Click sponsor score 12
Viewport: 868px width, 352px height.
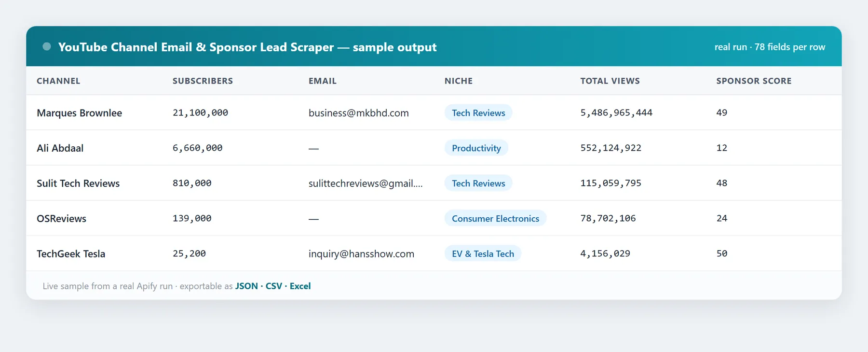point(721,148)
